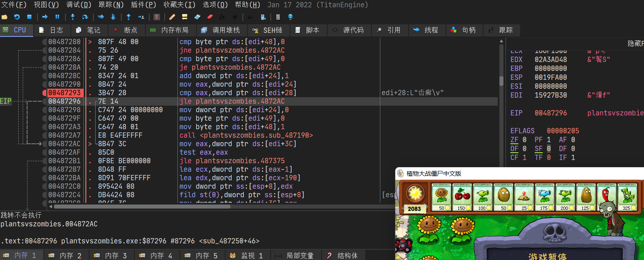Pick the Snow Pea seed packet costing 175
This screenshot has width=644, height=260.
545,198
